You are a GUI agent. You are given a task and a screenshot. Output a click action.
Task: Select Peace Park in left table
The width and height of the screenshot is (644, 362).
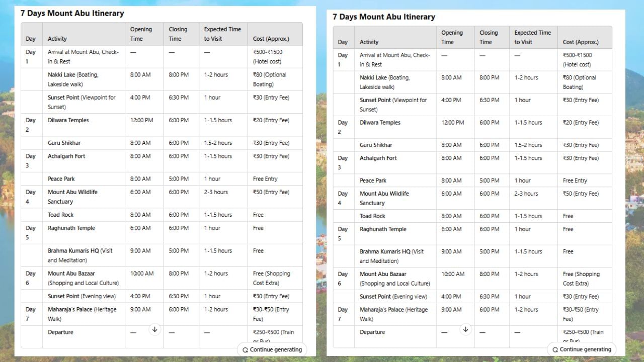click(x=62, y=178)
